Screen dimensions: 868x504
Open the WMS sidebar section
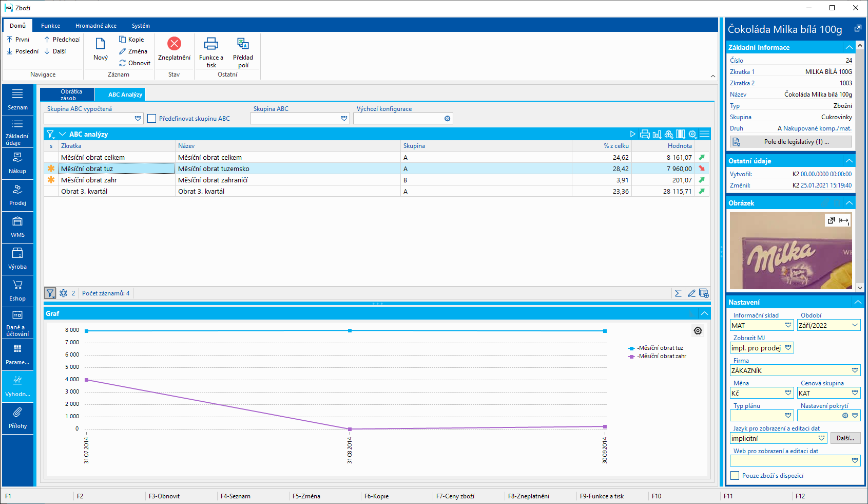[17, 227]
